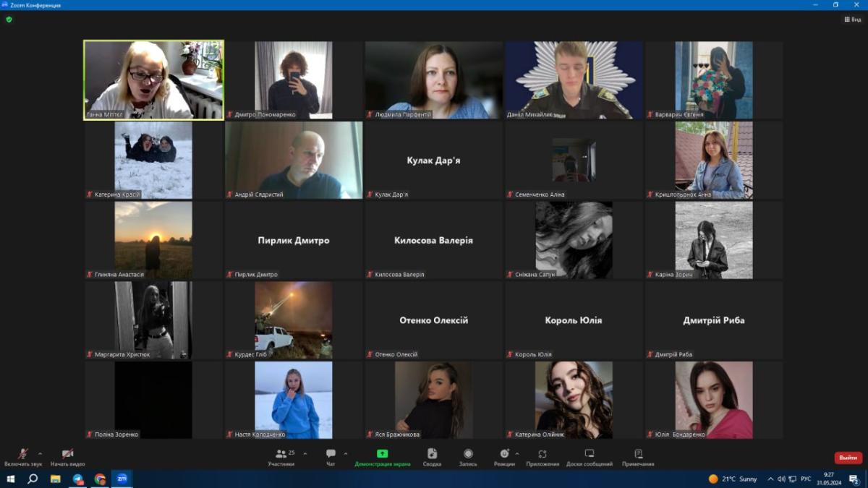The width and height of the screenshot is (868, 488).
Task: Click large Король Юлія name placeholder
Action: (x=574, y=320)
